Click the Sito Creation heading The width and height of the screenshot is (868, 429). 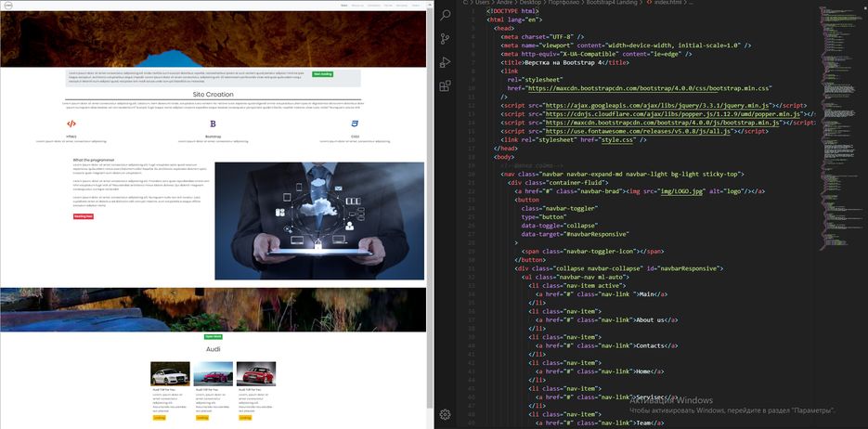[214, 95]
